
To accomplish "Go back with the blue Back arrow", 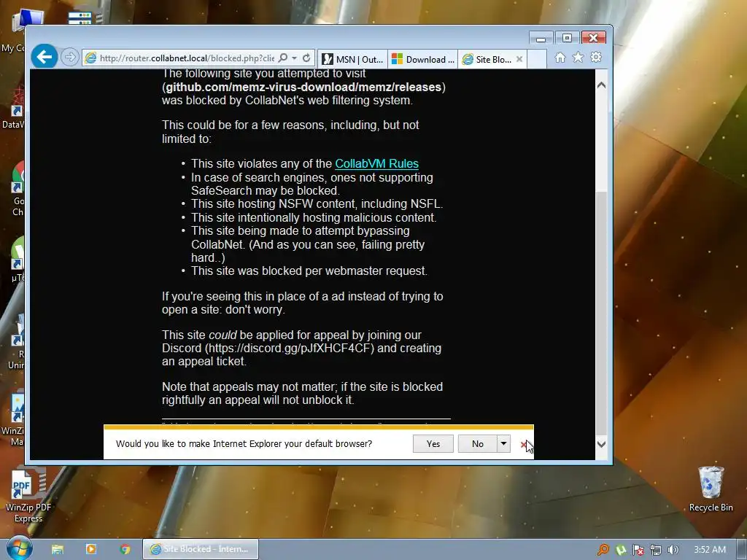I will pos(44,57).
